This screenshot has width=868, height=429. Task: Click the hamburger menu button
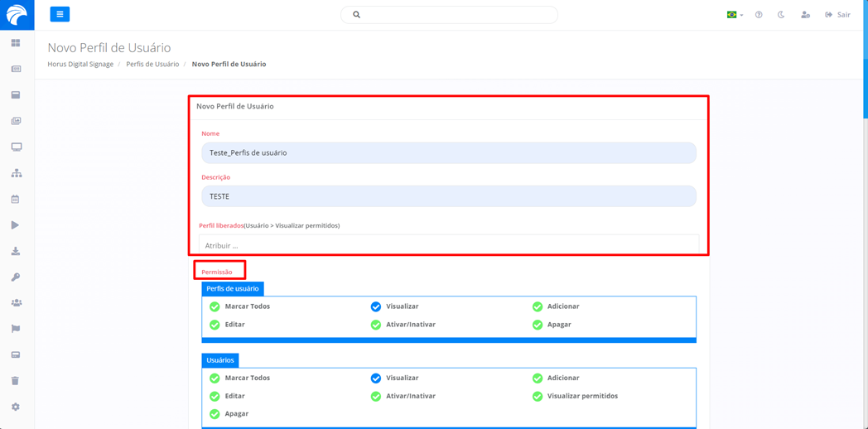pyautogui.click(x=60, y=14)
